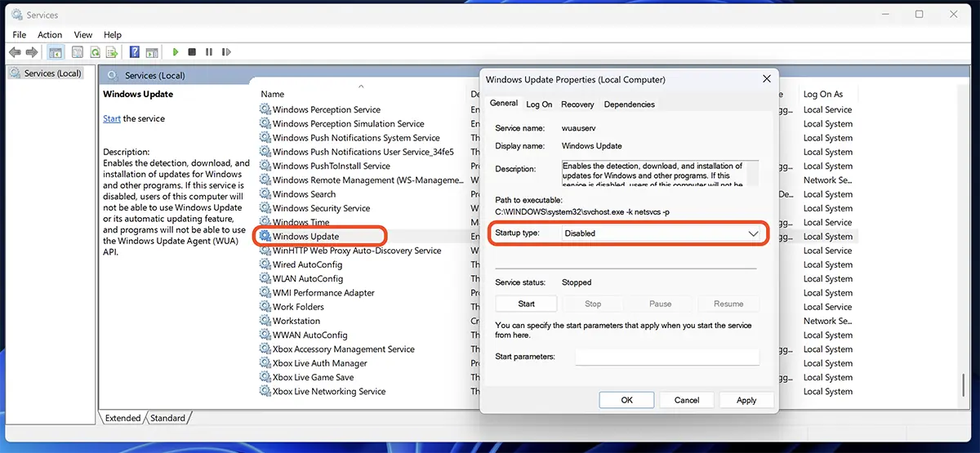Open the Properties toolbar icon
Viewport: 980px width, 453px height.
pyautogui.click(x=78, y=52)
